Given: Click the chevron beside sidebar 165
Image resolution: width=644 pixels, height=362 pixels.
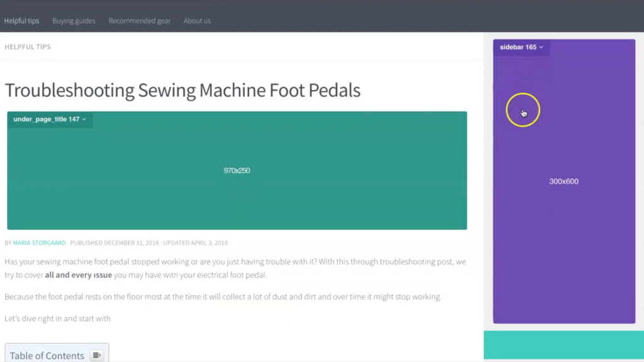Looking at the screenshot, I should coord(541,47).
